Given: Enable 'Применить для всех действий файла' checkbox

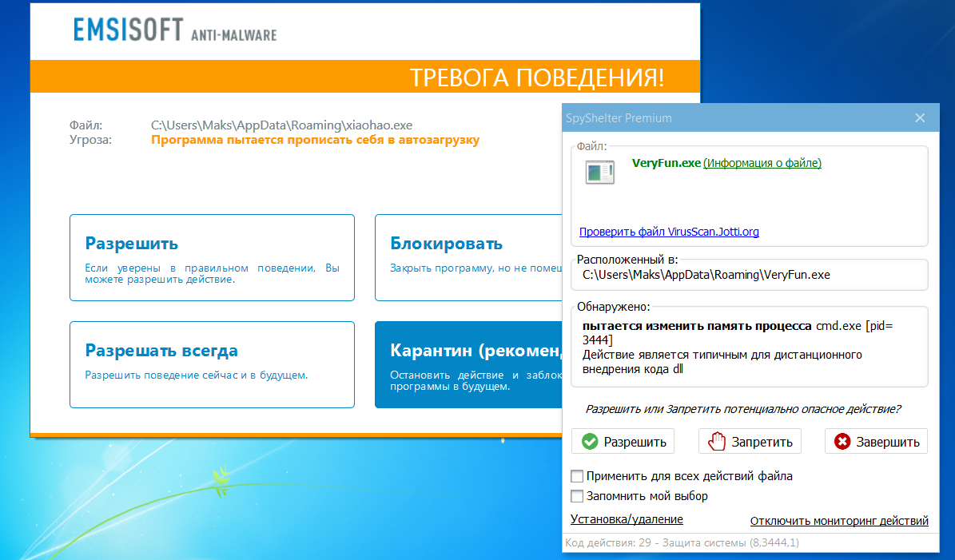Looking at the screenshot, I should click(x=577, y=476).
